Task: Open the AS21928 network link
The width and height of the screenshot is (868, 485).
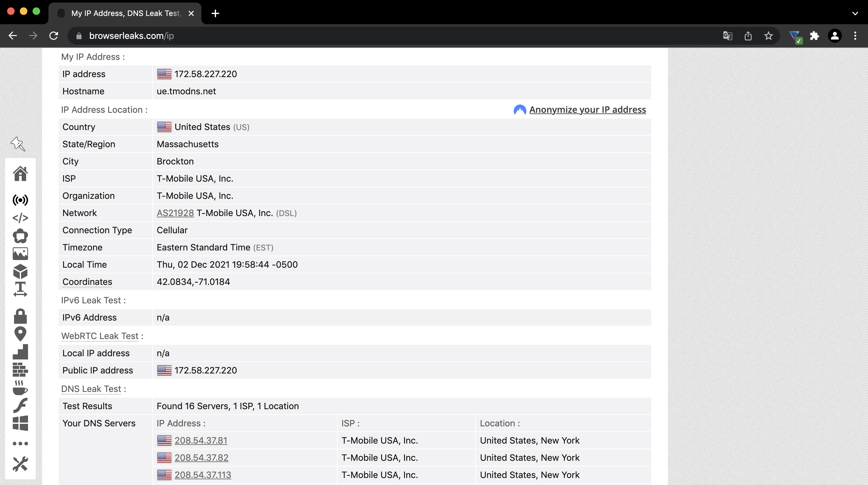Action: pos(175,213)
